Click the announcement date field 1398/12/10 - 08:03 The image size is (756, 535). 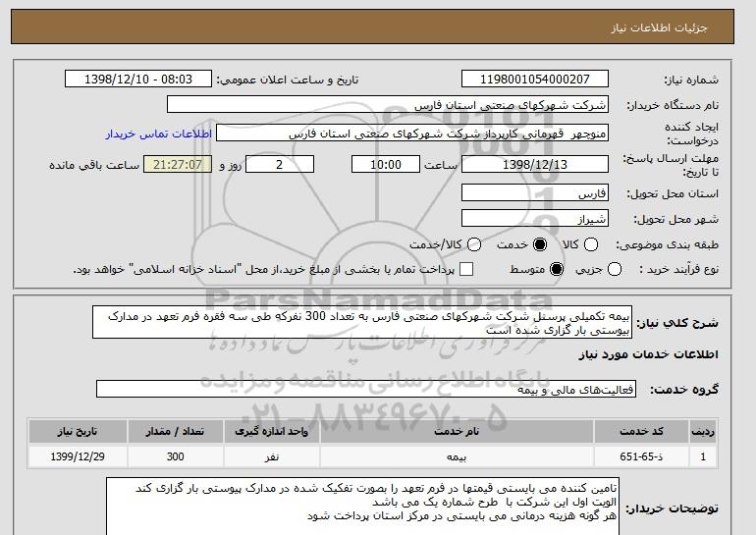[138, 80]
